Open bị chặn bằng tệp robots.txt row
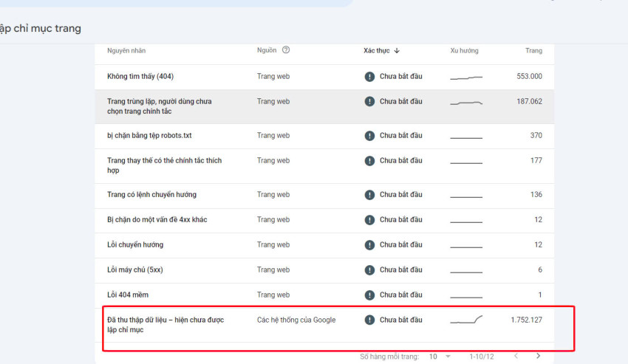The width and height of the screenshot is (628, 364). [149, 136]
